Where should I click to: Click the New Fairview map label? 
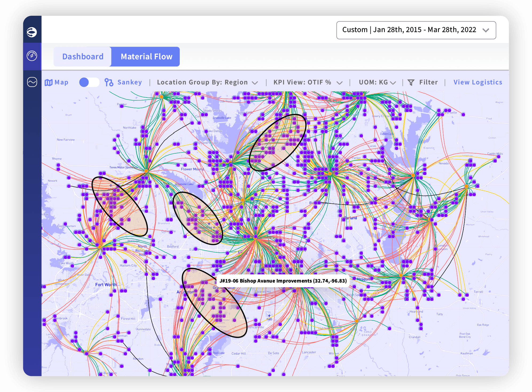click(66, 140)
